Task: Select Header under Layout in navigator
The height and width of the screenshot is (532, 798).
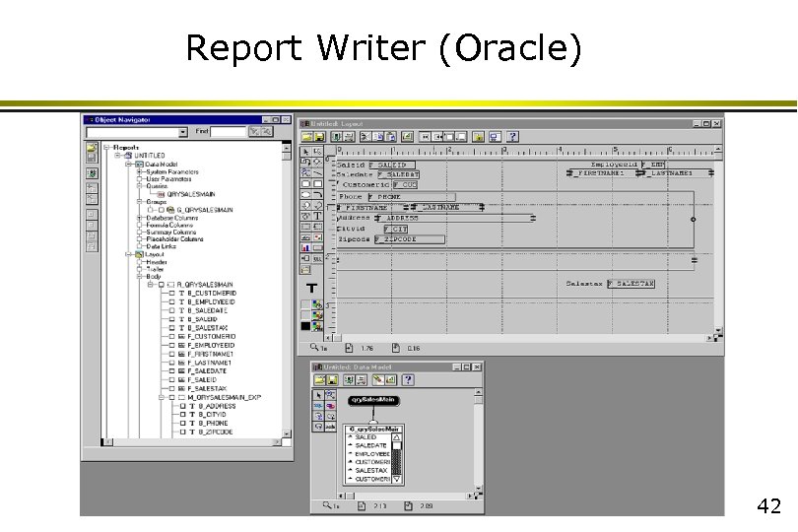Action: pyautogui.click(x=157, y=262)
